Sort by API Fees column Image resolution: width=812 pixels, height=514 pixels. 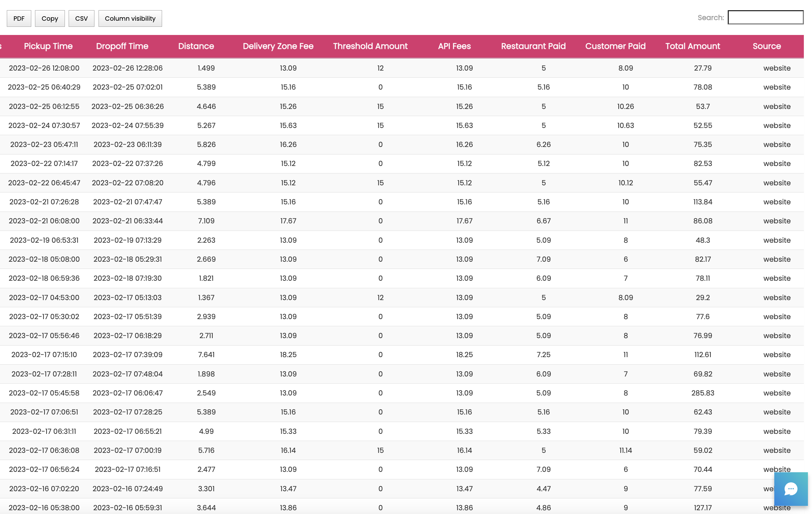(x=454, y=46)
